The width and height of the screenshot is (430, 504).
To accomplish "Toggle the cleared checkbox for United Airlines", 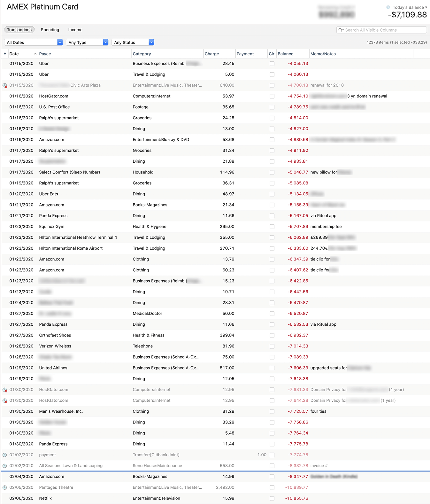I will pos(272,368).
